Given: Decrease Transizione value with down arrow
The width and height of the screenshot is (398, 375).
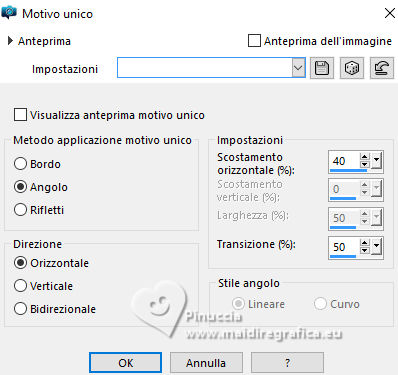Looking at the screenshot, I should 365,250.
